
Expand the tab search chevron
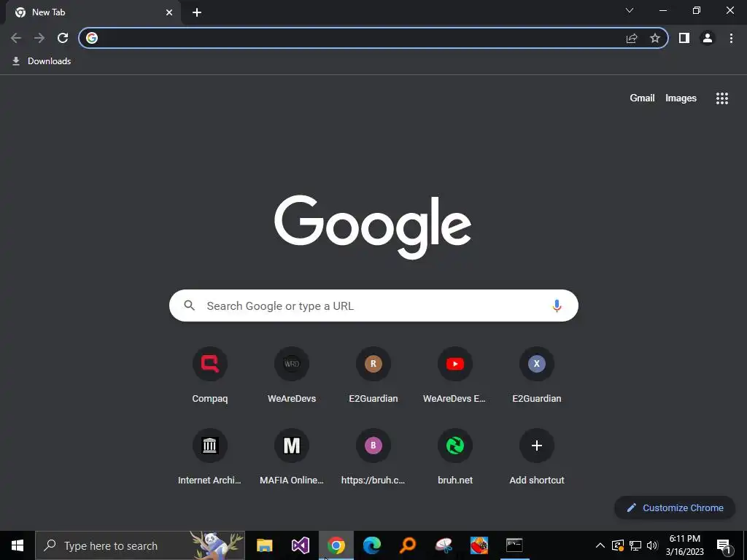(x=630, y=10)
